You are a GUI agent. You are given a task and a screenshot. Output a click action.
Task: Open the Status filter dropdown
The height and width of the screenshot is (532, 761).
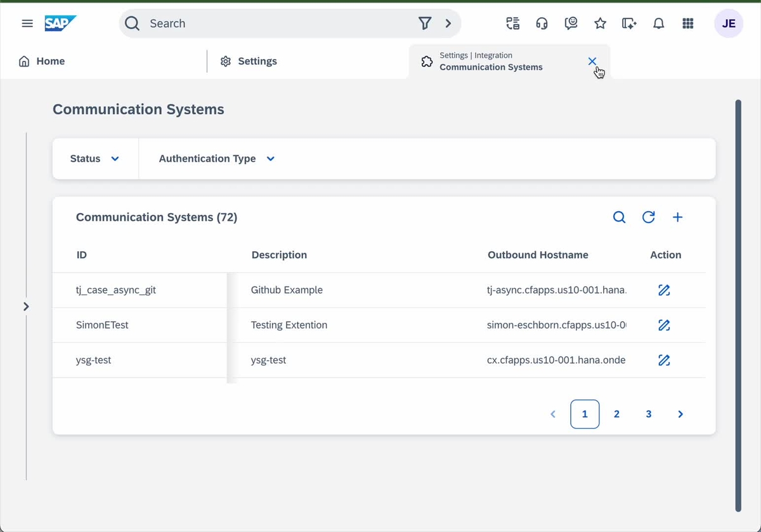coord(94,159)
